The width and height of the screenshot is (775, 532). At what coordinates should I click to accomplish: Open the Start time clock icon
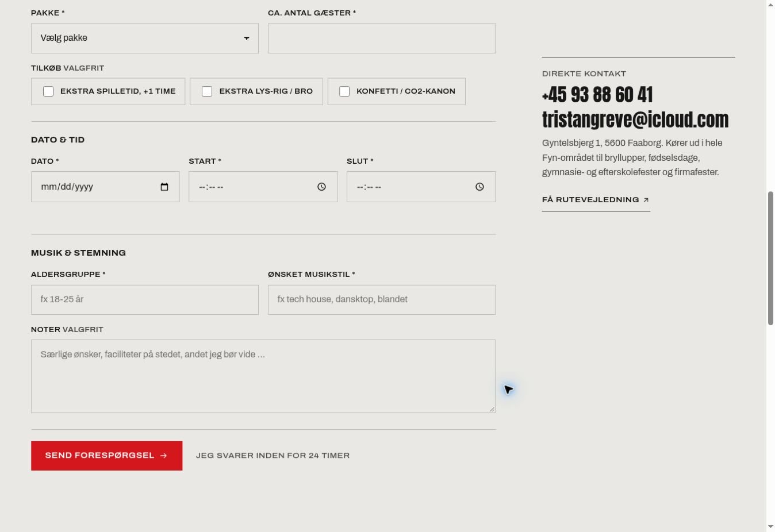[x=322, y=187]
